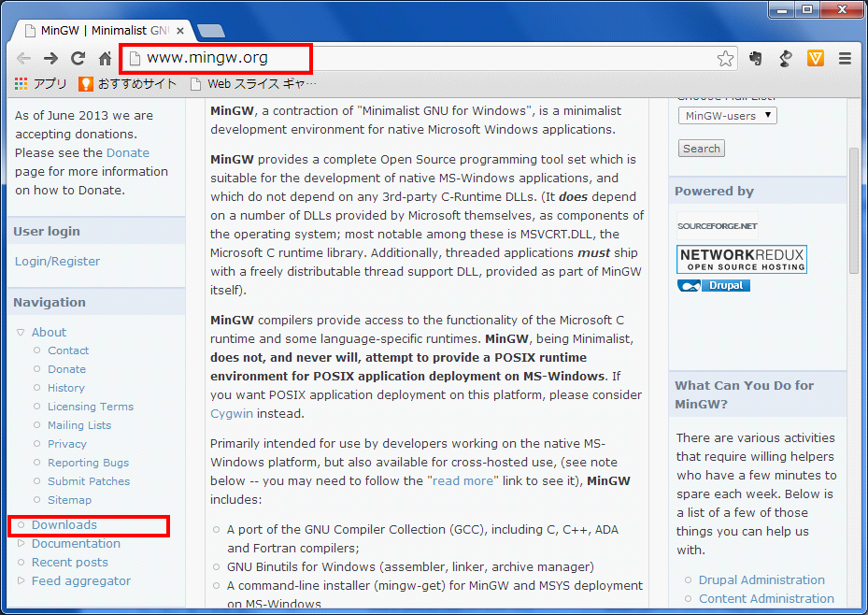Click the orange V extension icon
868x615 pixels.
816,58
